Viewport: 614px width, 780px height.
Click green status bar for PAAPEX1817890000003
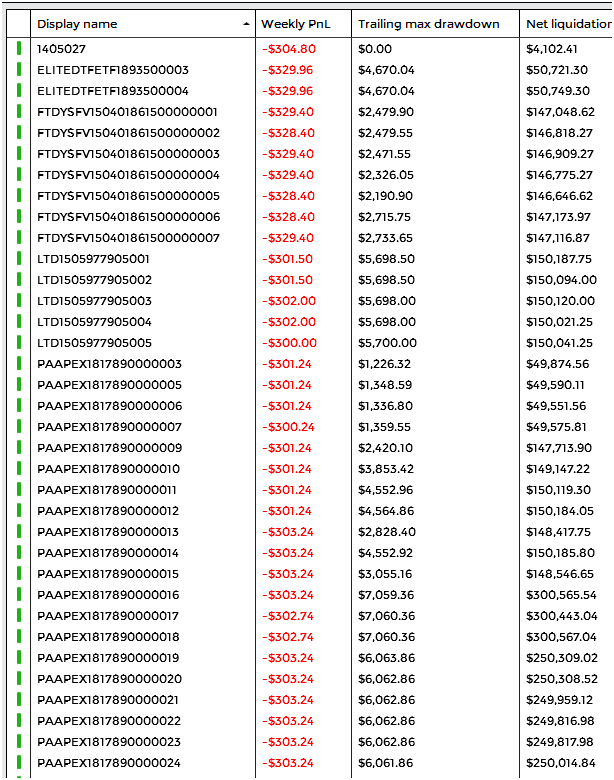(19, 363)
